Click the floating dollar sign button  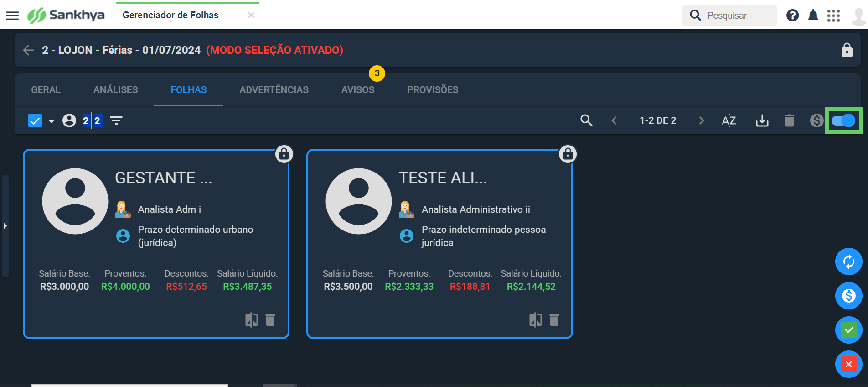point(848,296)
